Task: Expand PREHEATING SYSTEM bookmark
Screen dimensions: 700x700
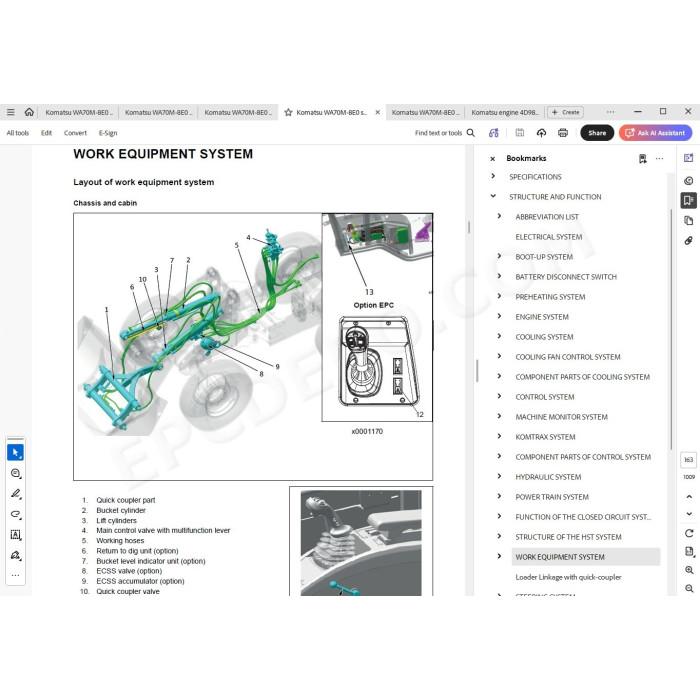Action: pos(499,296)
